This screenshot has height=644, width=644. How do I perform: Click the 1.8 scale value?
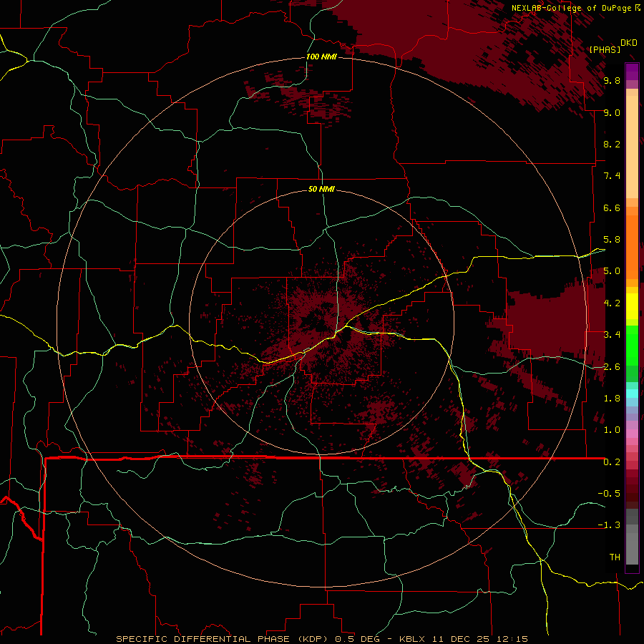pyautogui.click(x=612, y=399)
